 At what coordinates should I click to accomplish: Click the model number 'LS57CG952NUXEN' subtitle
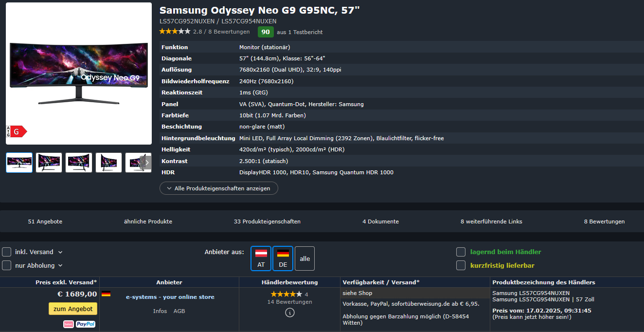(188, 21)
